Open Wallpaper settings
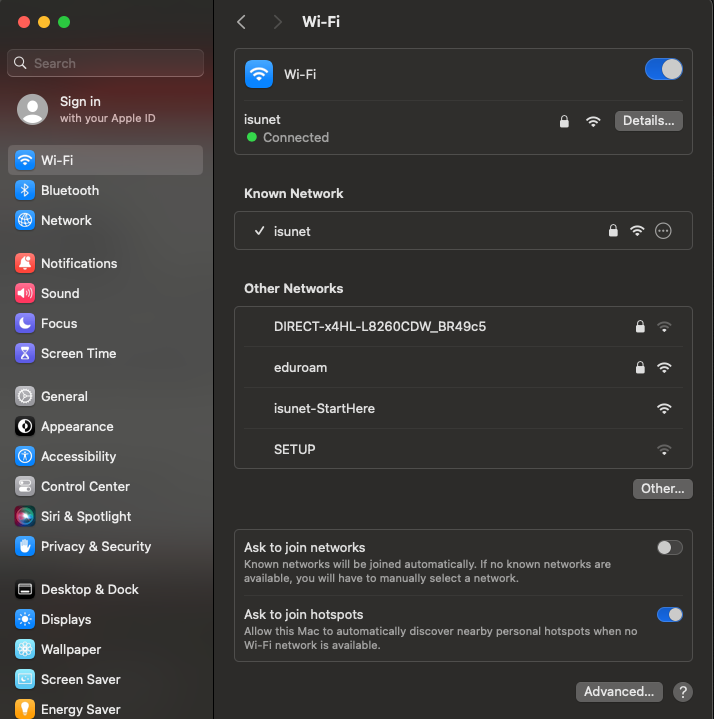Viewport: 714px width, 719px height. (105, 649)
